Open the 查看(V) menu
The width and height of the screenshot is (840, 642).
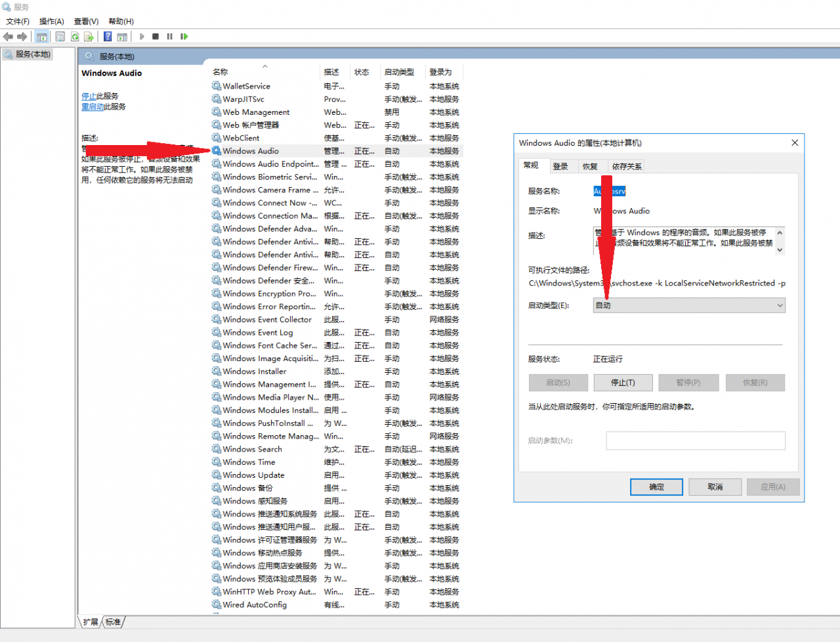point(86,22)
